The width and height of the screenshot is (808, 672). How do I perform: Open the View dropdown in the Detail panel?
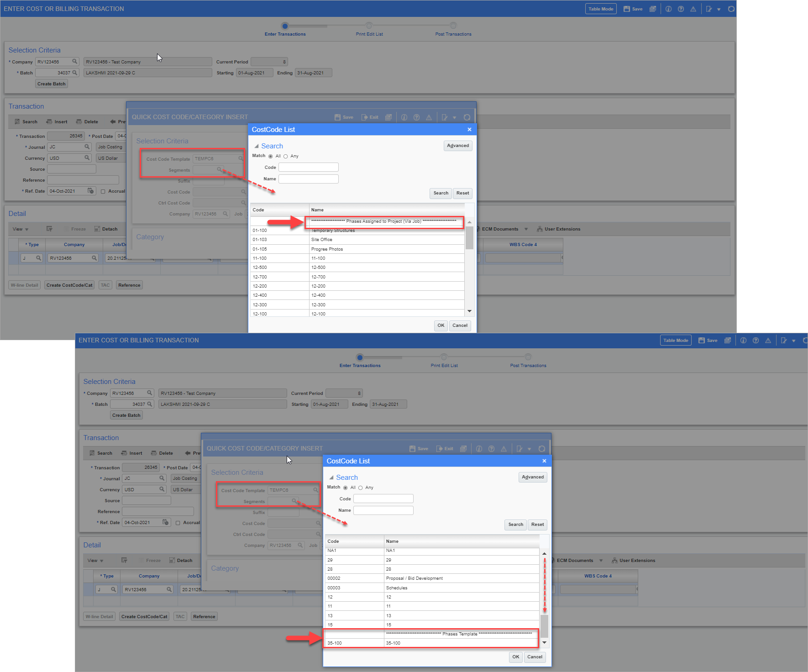20,229
